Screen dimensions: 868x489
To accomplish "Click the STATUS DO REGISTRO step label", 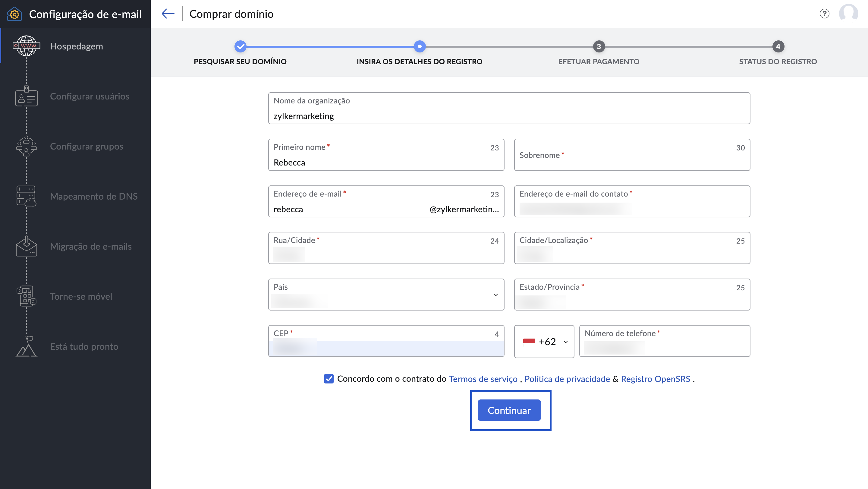I will coord(778,61).
